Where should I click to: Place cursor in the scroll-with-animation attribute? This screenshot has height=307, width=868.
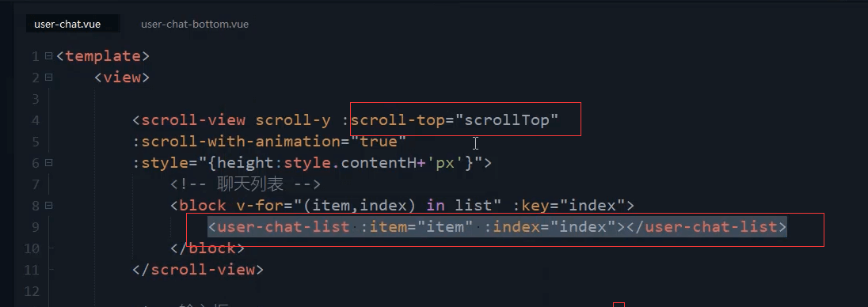[236, 142]
